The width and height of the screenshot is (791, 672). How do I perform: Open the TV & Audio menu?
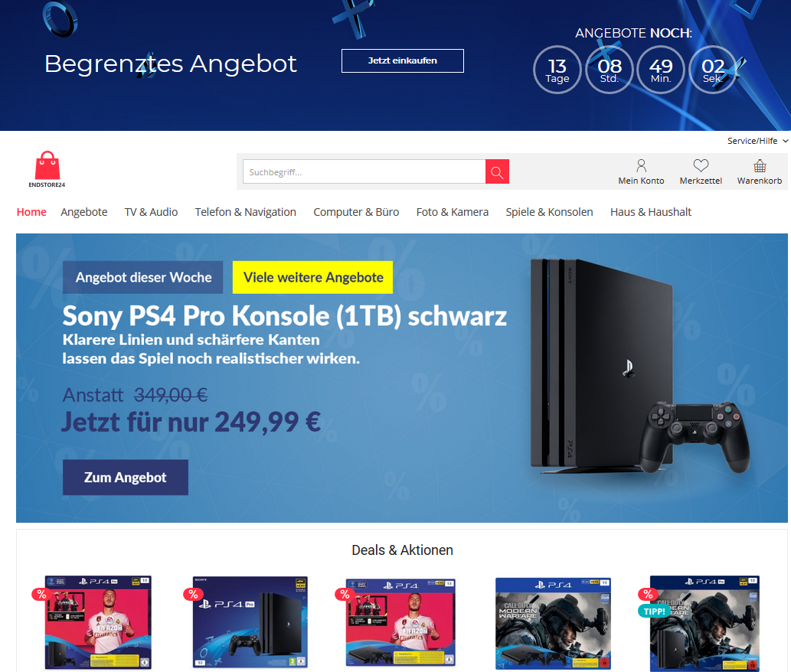click(x=151, y=212)
